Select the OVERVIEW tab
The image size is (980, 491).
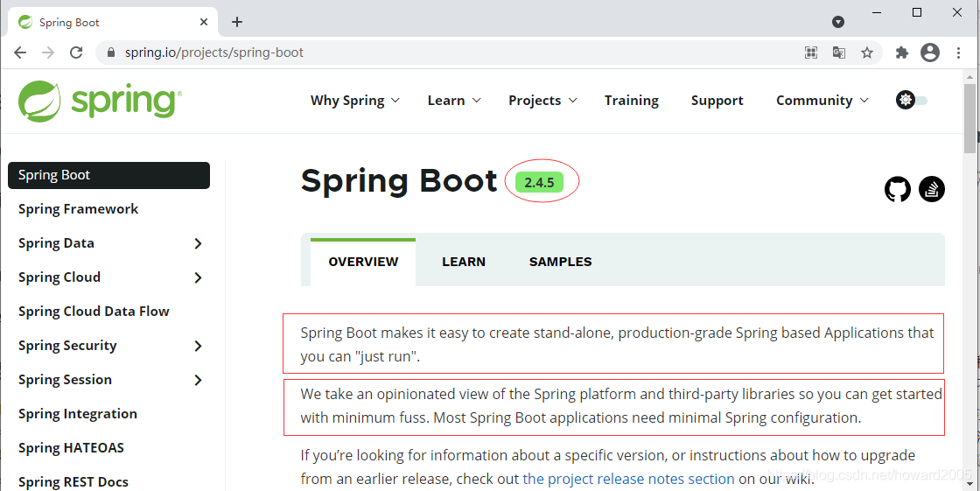[x=363, y=262]
